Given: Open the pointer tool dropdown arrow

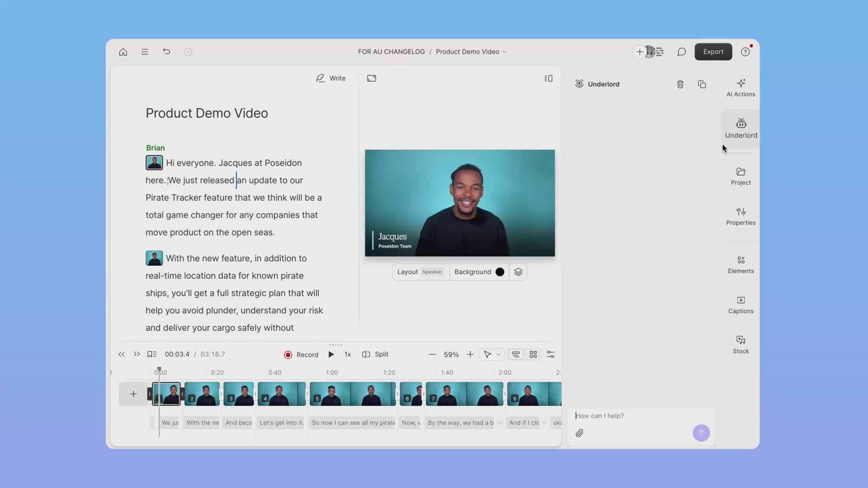Looking at the screenshot, I should [x=499, y=355].
